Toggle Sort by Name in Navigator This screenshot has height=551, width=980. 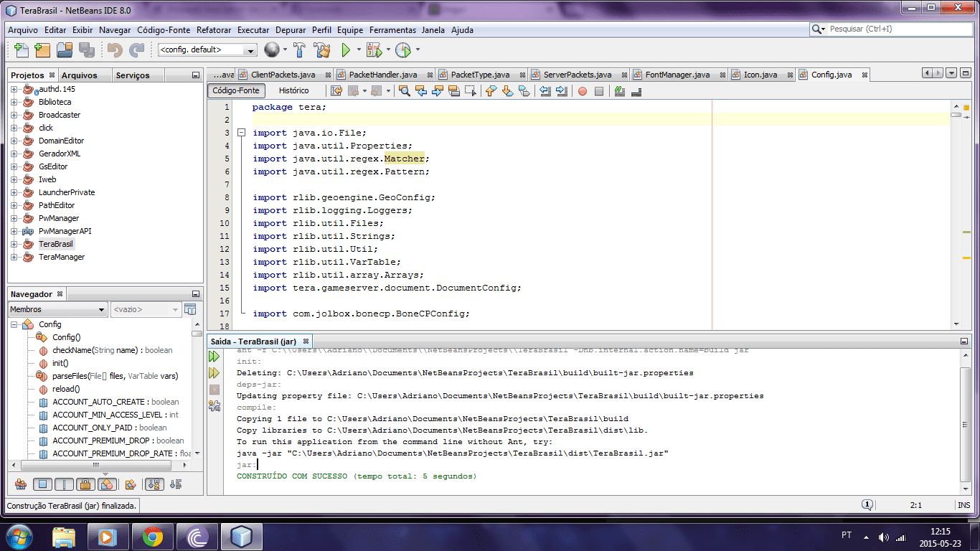point(154,484)
